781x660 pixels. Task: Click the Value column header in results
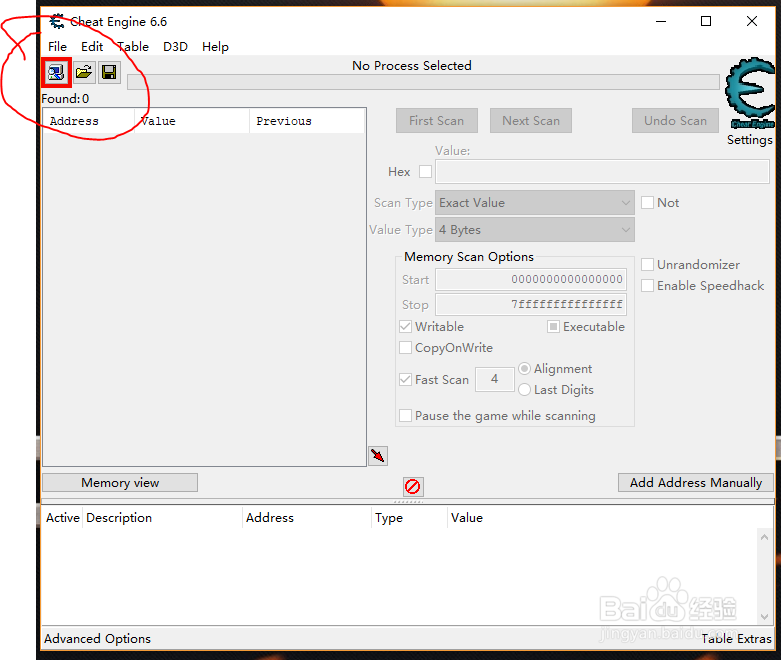pos(192,121)
